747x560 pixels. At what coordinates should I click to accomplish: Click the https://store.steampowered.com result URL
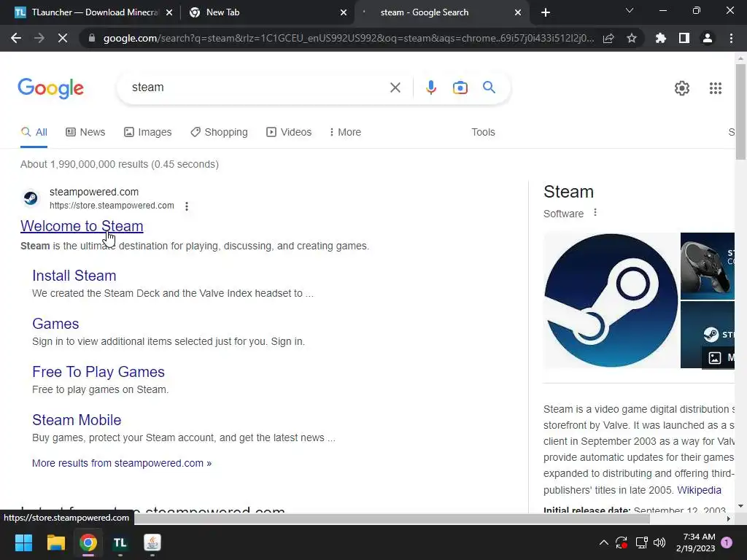point(112,205)
